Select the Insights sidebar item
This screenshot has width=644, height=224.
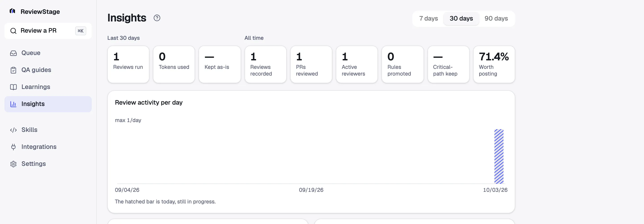(48, 104)
